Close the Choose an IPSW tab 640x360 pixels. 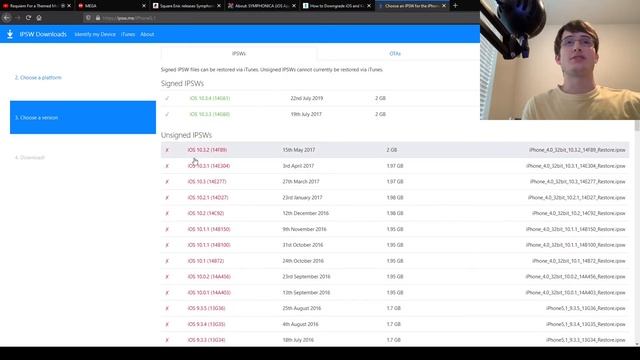tap(444, 6)
